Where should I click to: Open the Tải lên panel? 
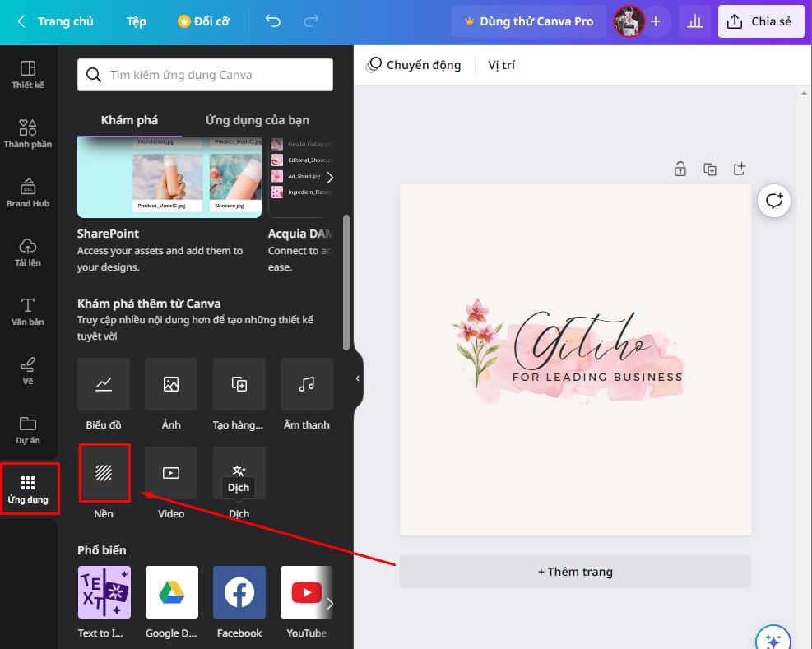[28, 251]
